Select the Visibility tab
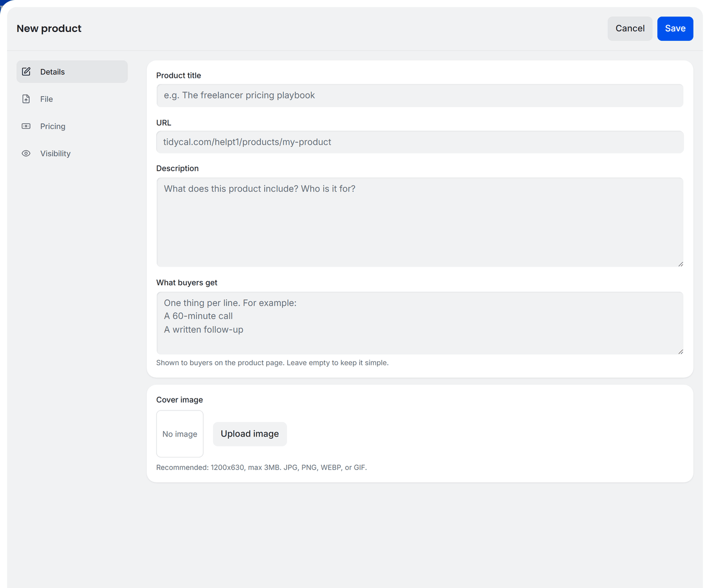 [72, 153]
